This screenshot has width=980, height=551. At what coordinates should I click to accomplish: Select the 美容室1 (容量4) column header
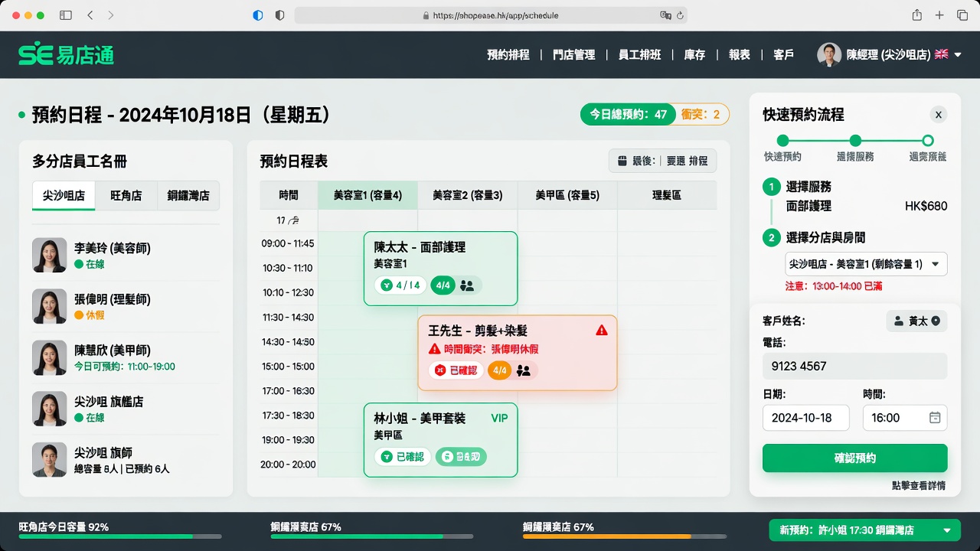click(367, 195)
